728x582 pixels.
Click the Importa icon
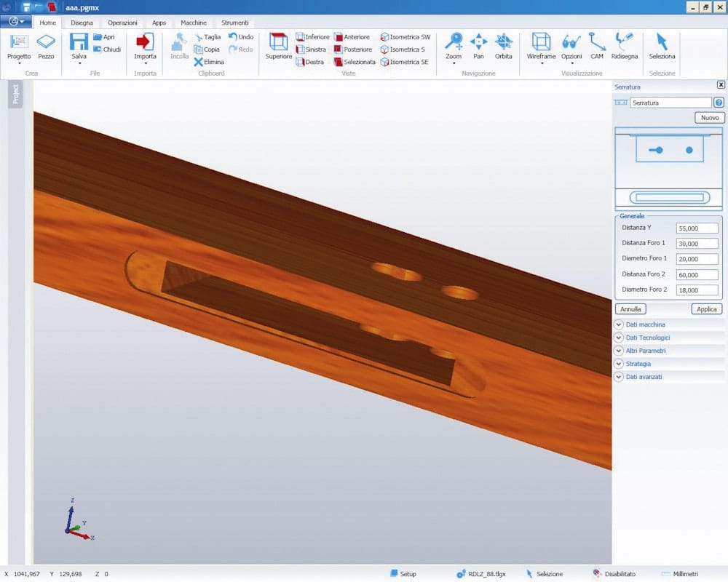145,45
